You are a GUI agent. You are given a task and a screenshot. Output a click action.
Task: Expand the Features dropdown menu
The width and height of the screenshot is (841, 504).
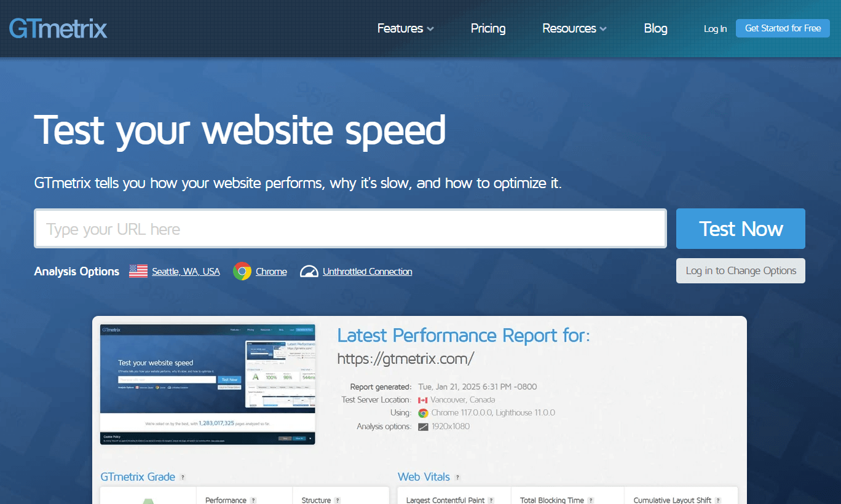pyautogui.click(x=405, y=28)
